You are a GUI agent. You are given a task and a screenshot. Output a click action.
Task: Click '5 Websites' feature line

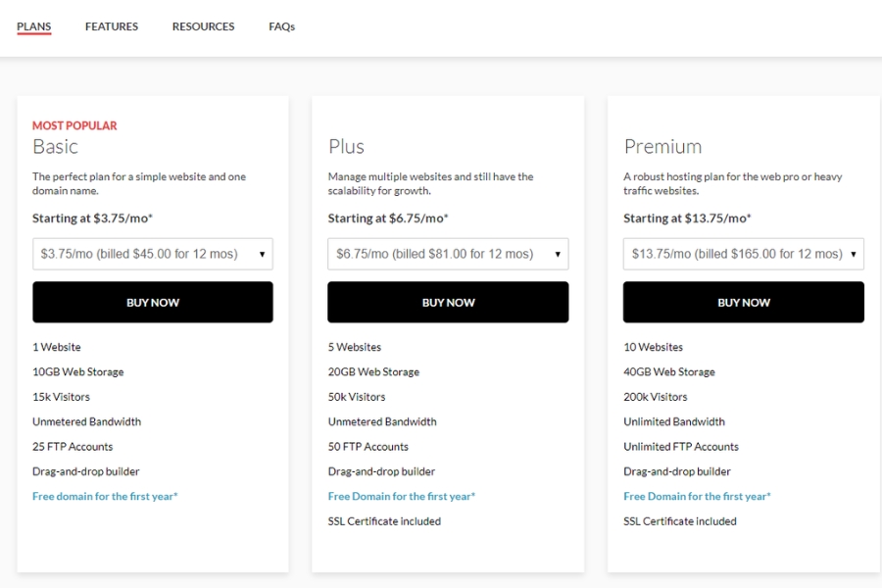point(355,347)
